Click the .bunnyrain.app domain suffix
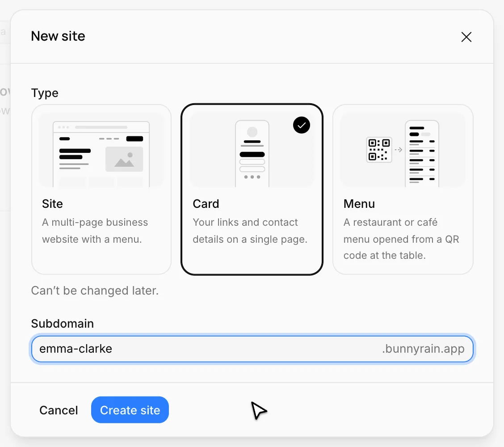The width and height of the screenshot is (504, 447). [x=423, y=349]
